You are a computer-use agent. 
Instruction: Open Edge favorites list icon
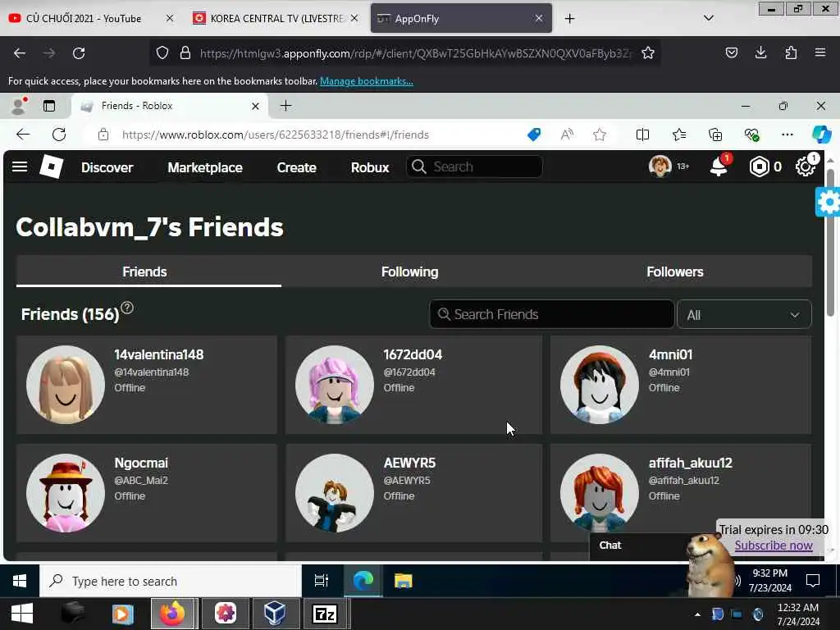click(x=679, y=135)
